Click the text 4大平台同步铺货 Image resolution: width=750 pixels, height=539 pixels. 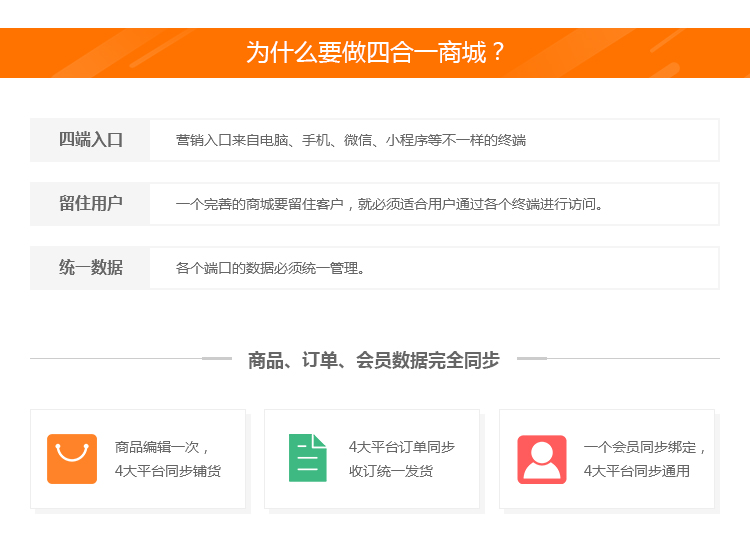[168, 471]
